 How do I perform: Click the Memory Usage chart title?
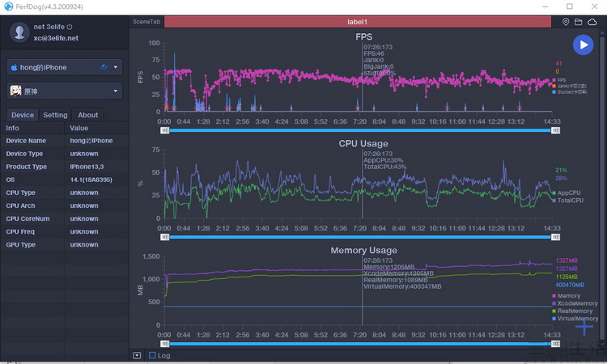364,250
